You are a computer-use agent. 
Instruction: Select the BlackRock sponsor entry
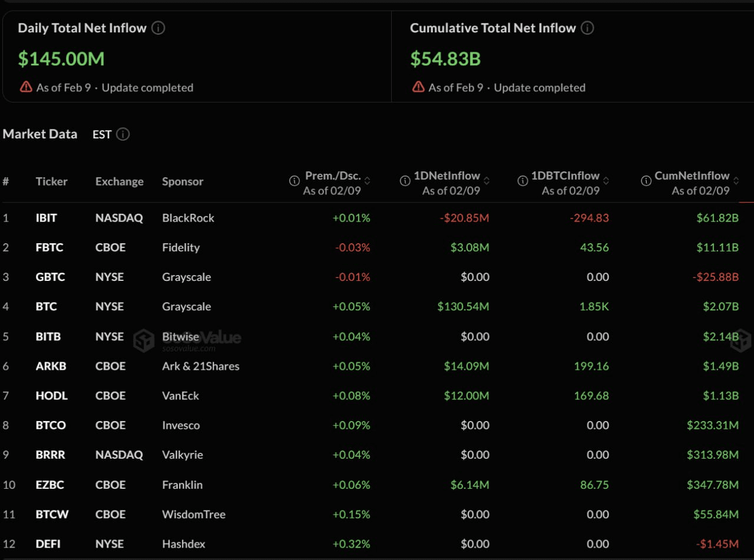click(x=188, y=218)
